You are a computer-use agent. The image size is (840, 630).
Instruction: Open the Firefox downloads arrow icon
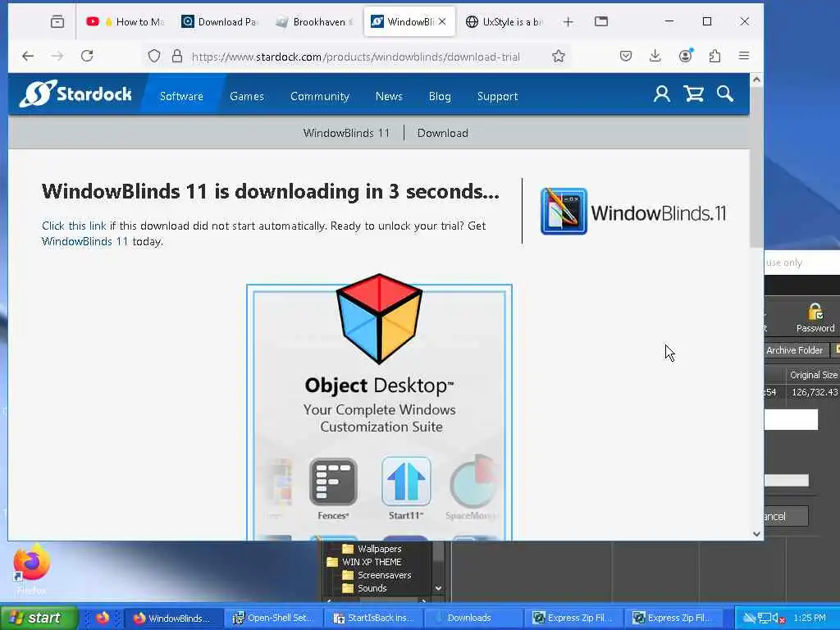655,56
